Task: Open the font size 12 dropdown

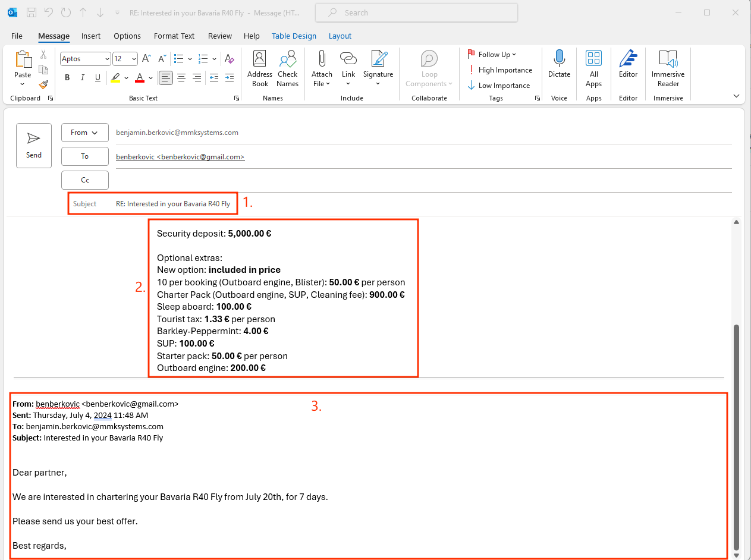Action: coord(134,59)
